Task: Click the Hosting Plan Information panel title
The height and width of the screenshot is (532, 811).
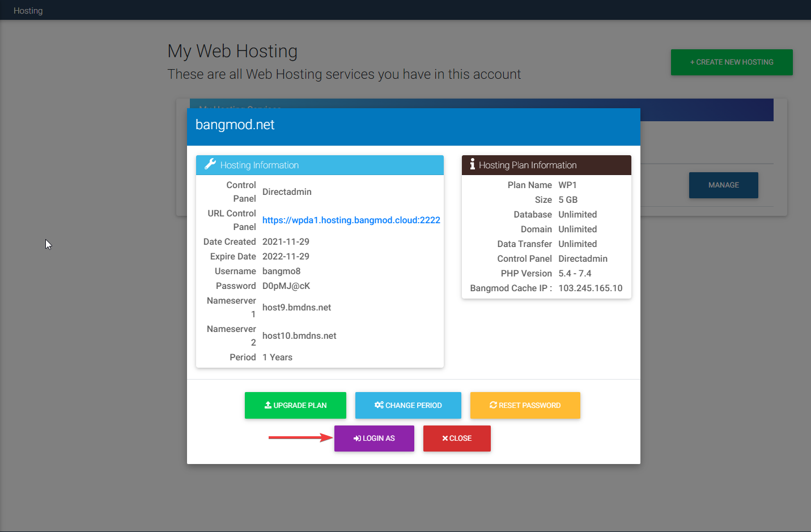Action: (x=528, y=165)
